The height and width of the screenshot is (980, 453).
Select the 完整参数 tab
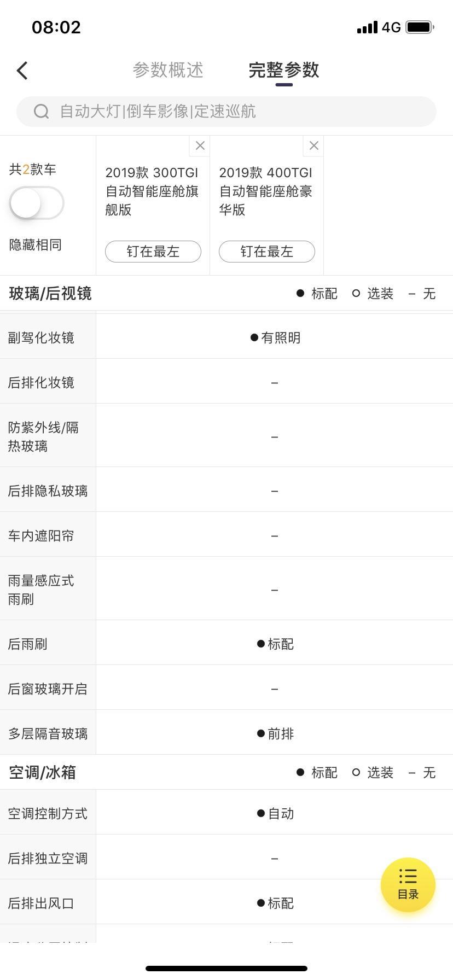coord(283,70)
